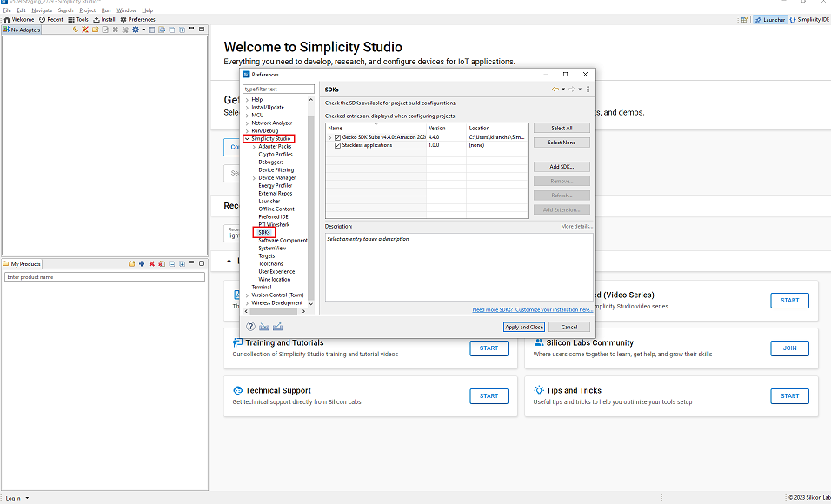Click the collapse all icon in the adapters panel
This screenshot has width=831, height=504.
pos(172,30)
